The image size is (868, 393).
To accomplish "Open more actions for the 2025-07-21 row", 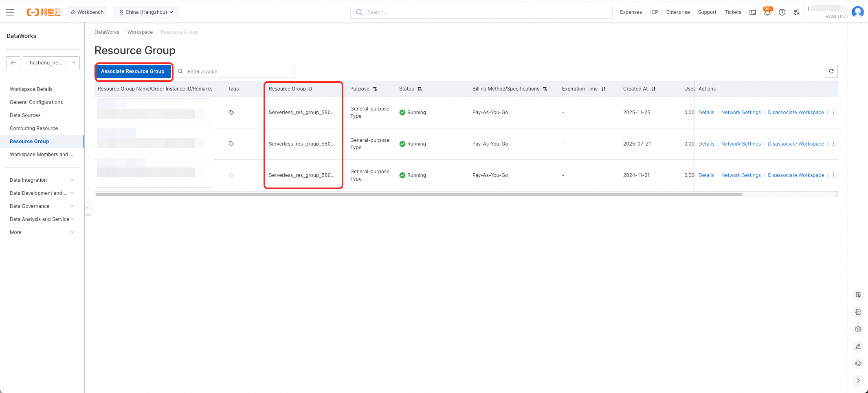I will 834,144.
